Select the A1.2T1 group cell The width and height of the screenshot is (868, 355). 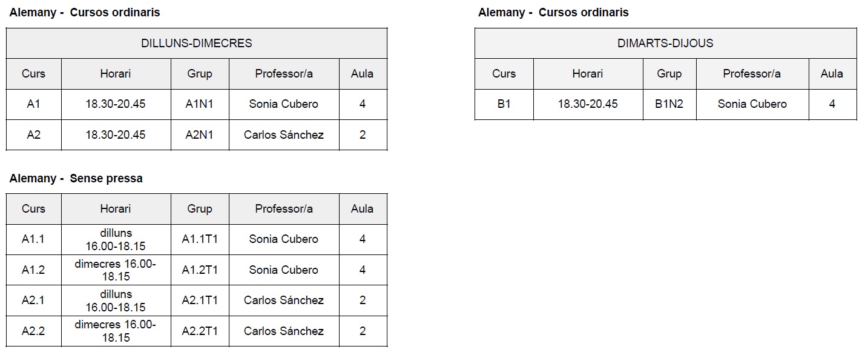click(x=200, y=270)
